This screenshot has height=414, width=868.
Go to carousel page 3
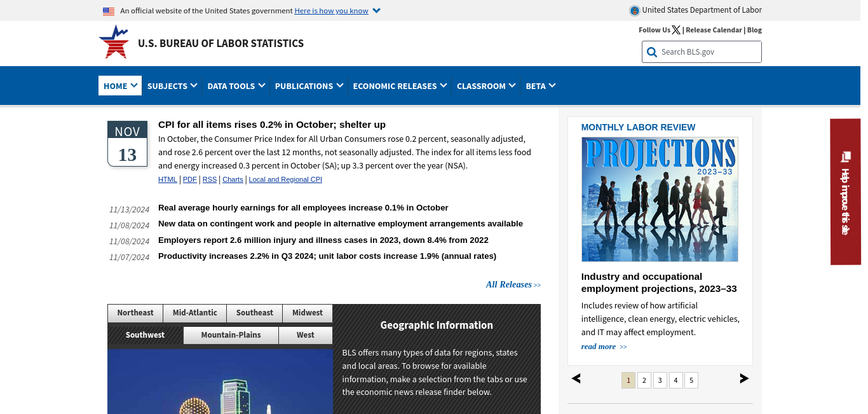click(660, 380)
